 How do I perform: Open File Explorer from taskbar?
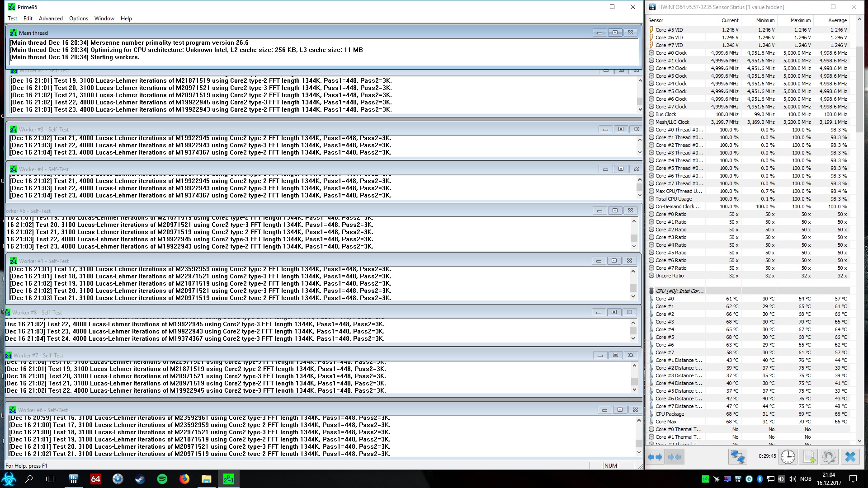coord(206,479)
